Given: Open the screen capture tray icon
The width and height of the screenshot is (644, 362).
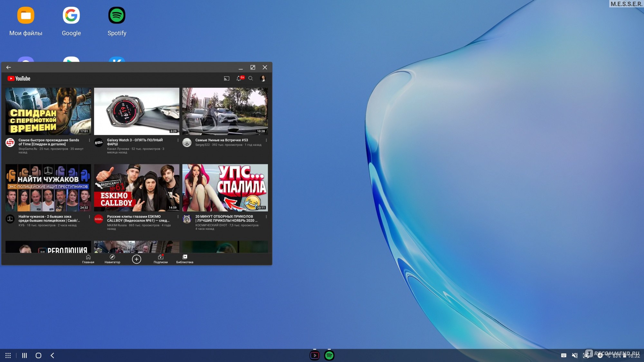Looking at the screenshot, I should (x=586, y=355).
